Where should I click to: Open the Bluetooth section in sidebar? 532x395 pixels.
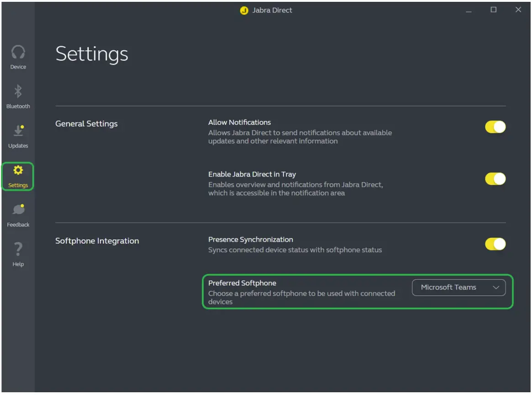point(18,96)
